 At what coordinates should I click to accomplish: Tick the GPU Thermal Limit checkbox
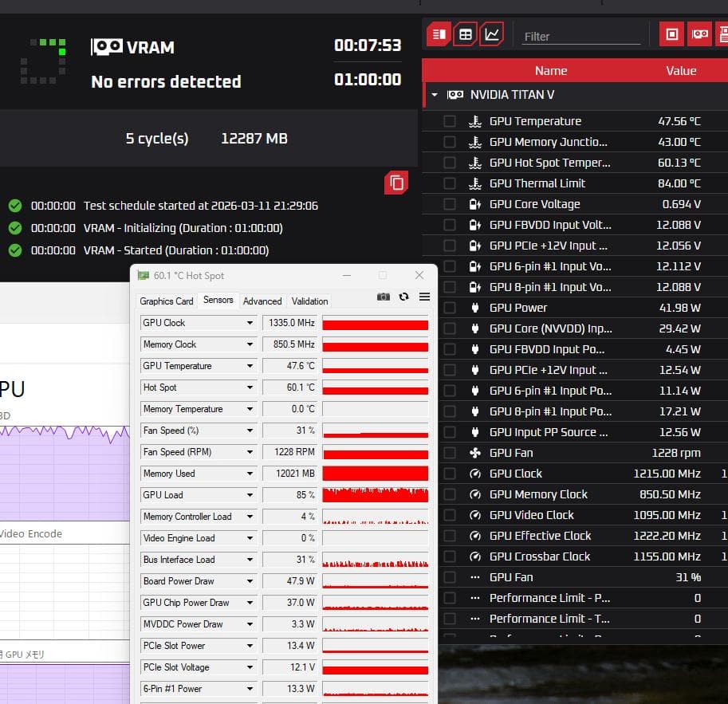tap(449, 183)
